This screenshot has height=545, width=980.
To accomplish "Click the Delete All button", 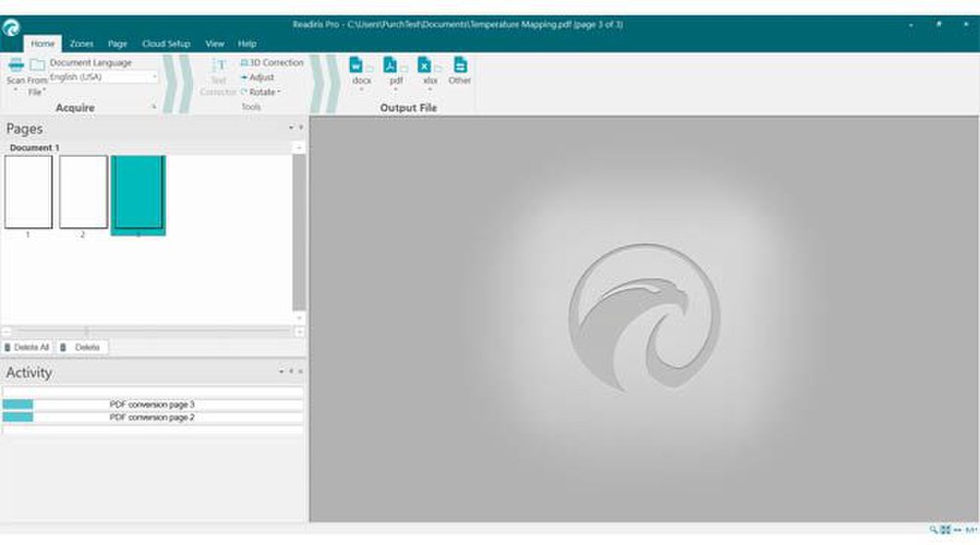I will click(27, 347).
